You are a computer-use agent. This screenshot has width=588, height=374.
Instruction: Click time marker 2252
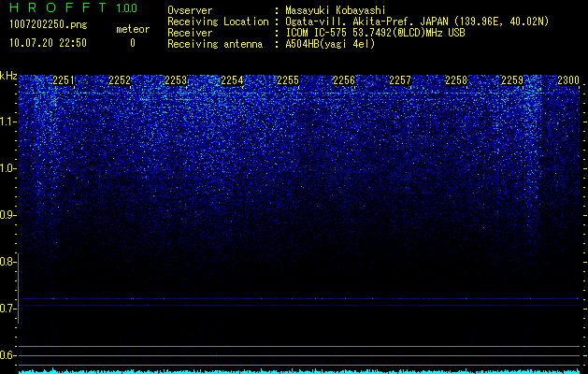click(x=120, y=80)
